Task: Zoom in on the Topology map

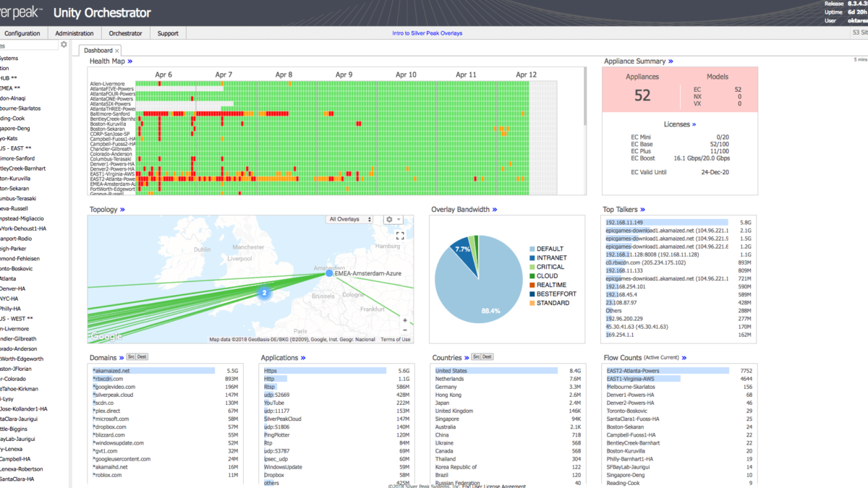Action: click(x=404, y=320)
